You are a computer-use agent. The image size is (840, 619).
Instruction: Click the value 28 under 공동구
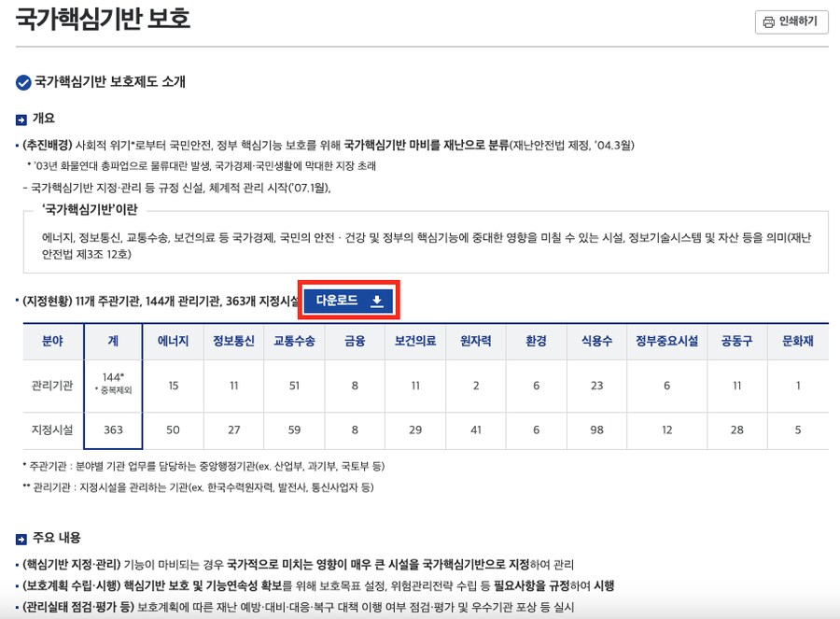737,430
